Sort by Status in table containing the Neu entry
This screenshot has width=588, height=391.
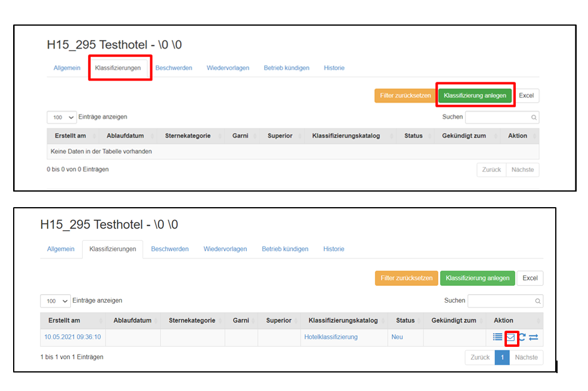[406, 321]
